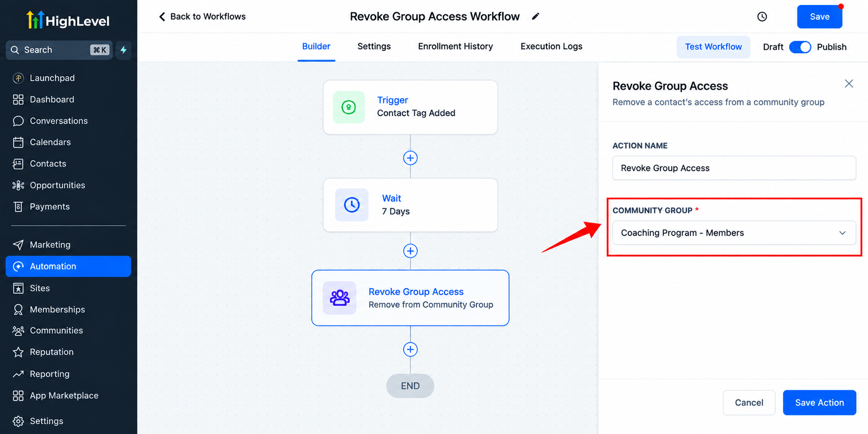Click the green Trigger node icon
Viewport: 868px width, 434px height.
(x=349, y=107)
